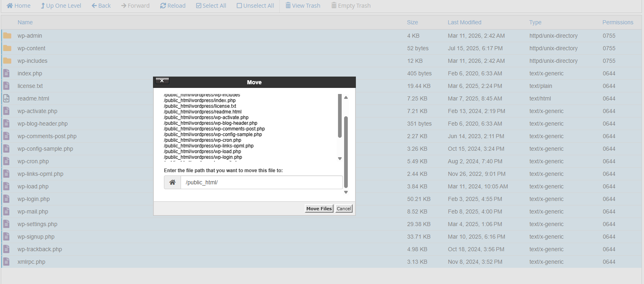
Task: Click Up One Level in the toolbar
Action: [61, 6]
